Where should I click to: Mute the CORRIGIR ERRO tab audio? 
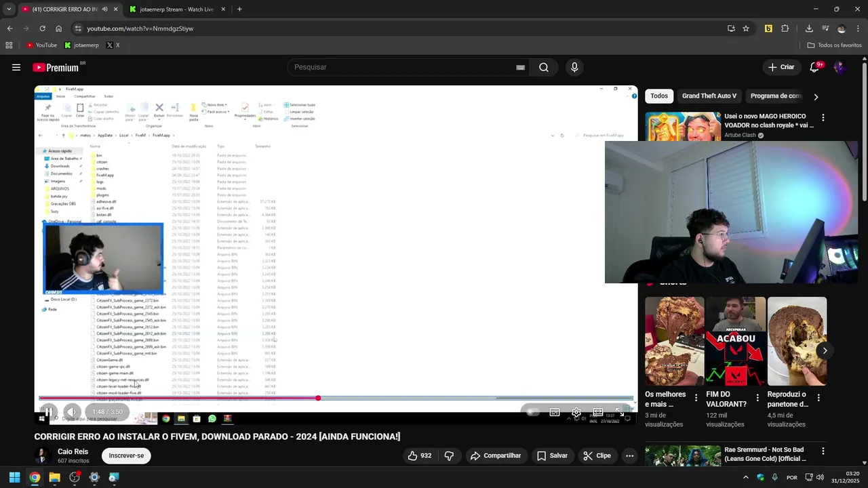pyautogui.click(x=104, y=9)
